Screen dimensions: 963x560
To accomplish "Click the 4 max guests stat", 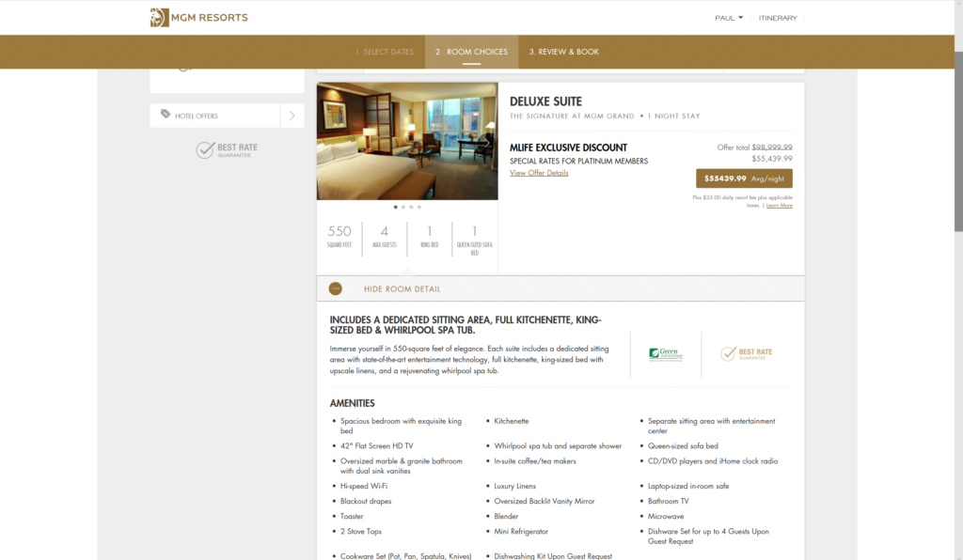I will [385, 238].
